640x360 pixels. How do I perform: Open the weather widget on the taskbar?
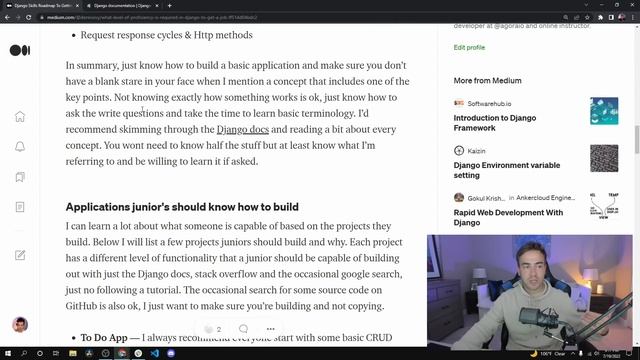click(x=547, y=353)
